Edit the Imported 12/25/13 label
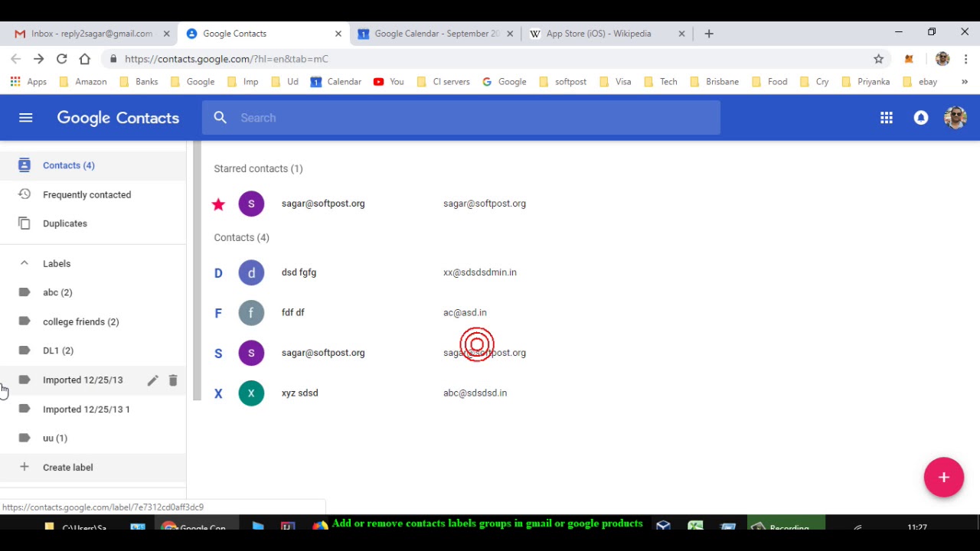 click(x=152, y=380)
